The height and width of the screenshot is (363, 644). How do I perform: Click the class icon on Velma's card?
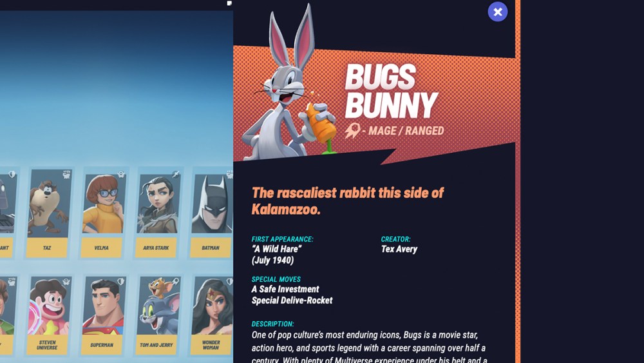[121, 175]
